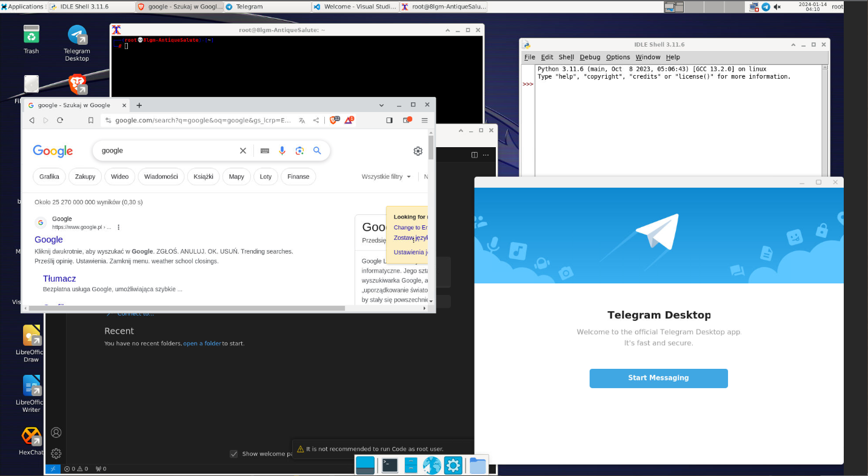
Task: Open Telegram tray icon in top panel
Action: (x=766, y=7)
